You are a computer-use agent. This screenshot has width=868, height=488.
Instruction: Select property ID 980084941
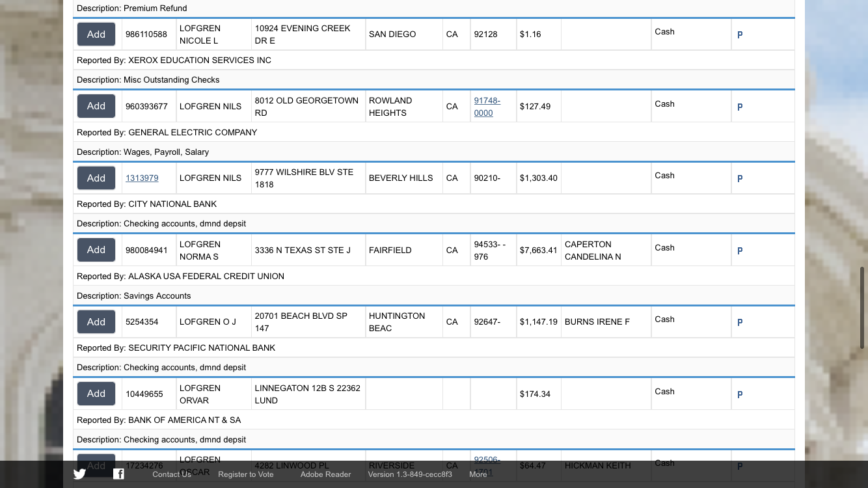pyautogui.click(x=146, y=251)
